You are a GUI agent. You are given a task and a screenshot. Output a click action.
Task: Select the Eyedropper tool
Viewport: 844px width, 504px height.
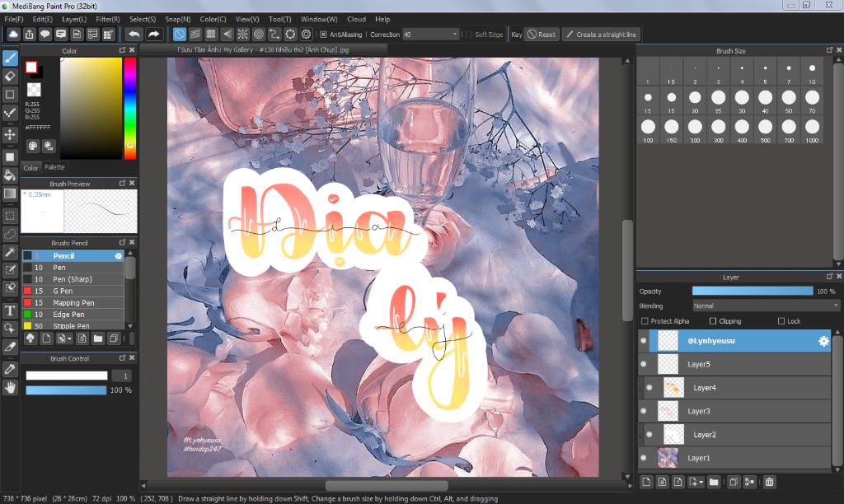[10, 369]
